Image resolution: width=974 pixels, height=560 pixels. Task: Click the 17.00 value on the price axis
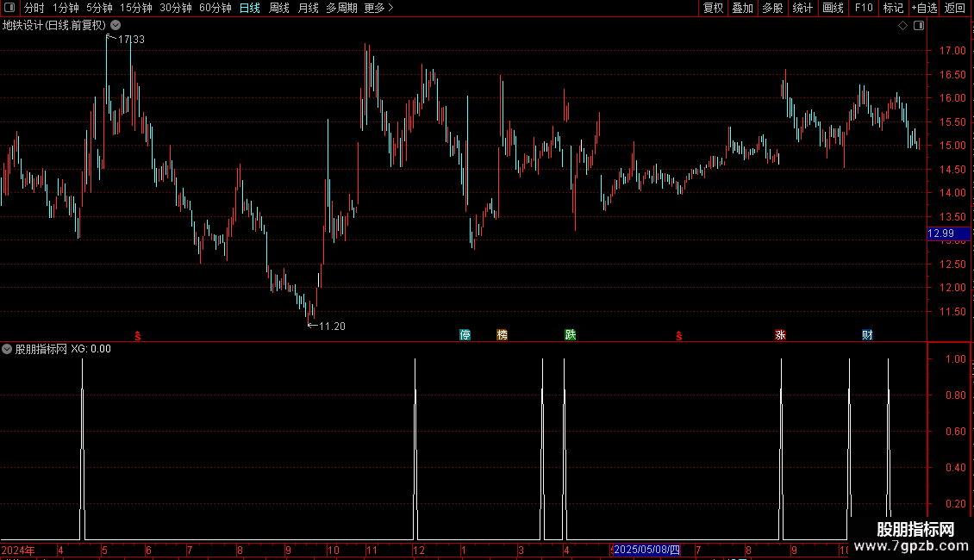coord(952,51)
